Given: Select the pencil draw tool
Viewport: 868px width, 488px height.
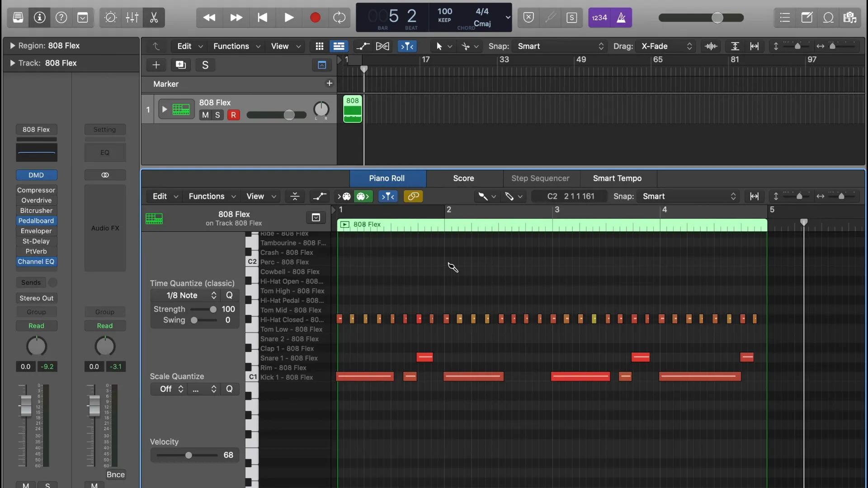Looking at the screenshot, I should coord(509,197).
